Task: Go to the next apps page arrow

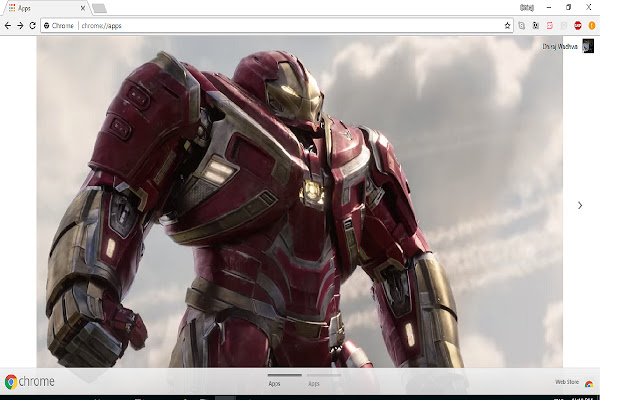Action: point(580,205)
